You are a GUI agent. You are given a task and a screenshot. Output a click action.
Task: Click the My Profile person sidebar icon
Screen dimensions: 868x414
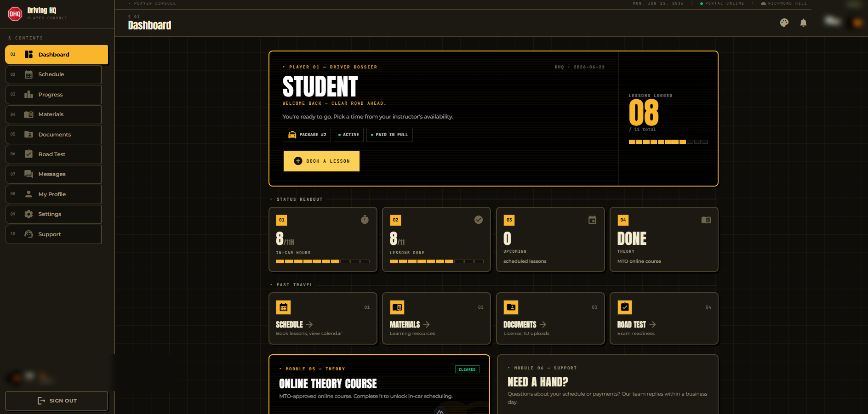click(x=29, y=194)
